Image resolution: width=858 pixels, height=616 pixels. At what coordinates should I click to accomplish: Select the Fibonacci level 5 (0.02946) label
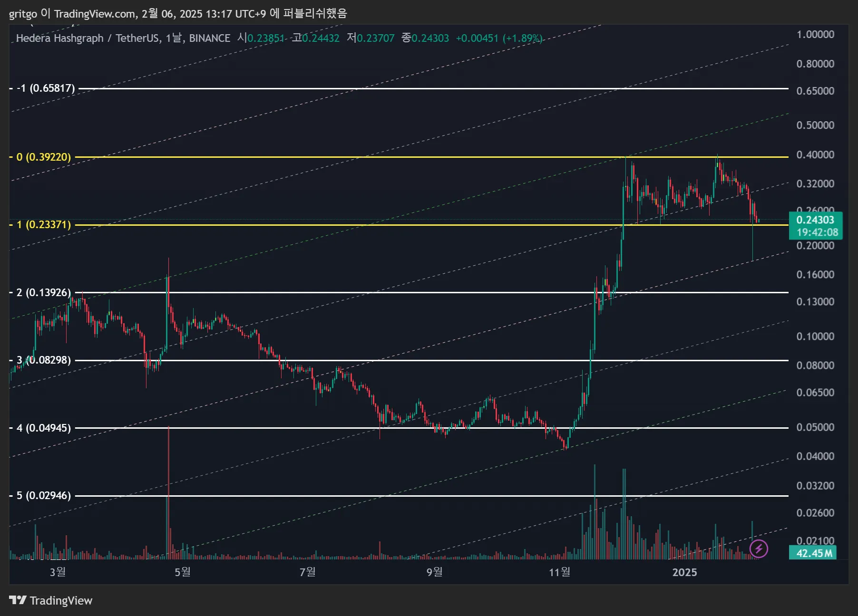(x=44, y=496)
